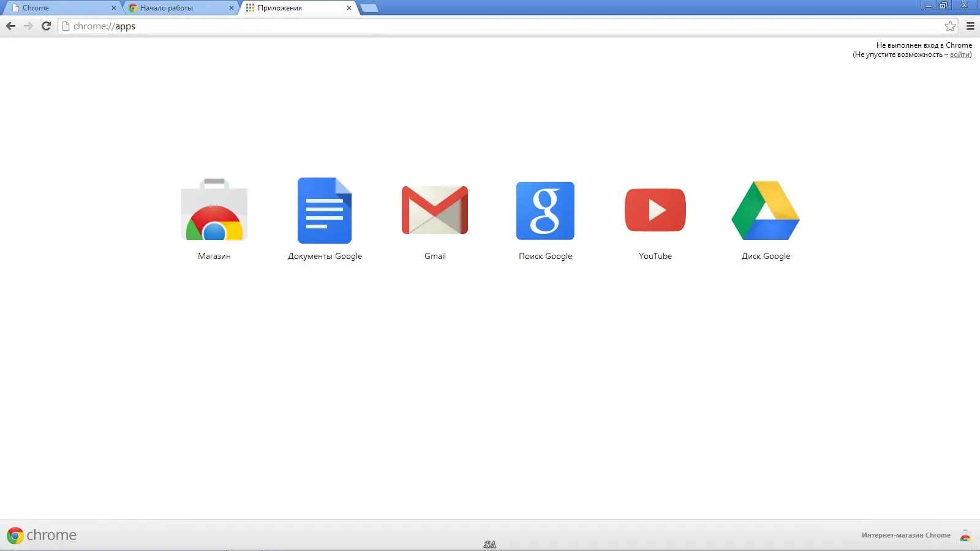Open the Chrome hamburger menu
The height and width of the screenshot is (551, 980).
[970, 26]
